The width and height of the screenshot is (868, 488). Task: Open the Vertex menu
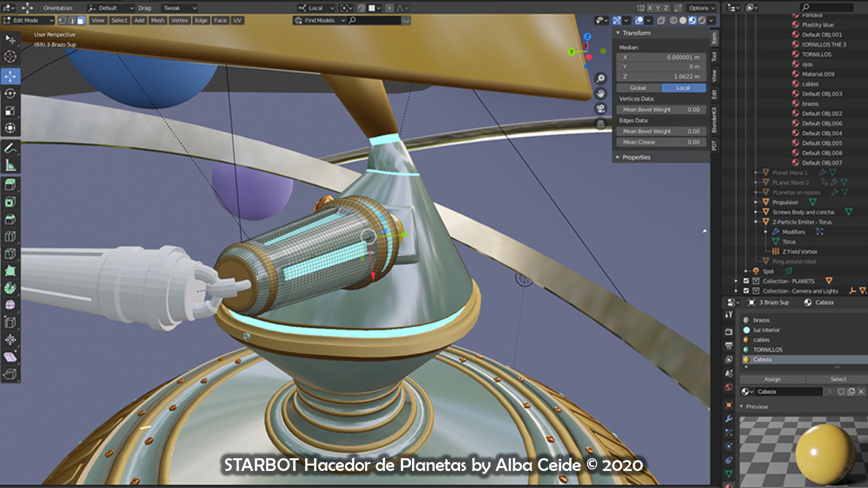point(180,20)
